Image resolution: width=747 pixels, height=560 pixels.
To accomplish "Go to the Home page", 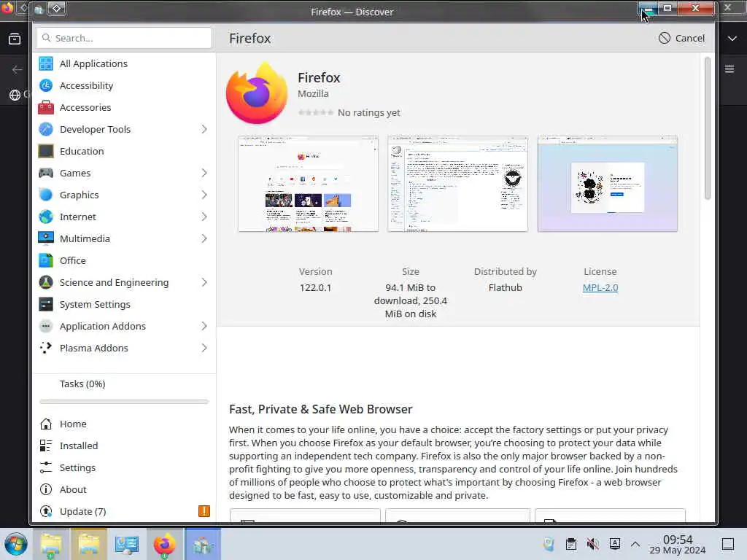I will coord(124,424).
